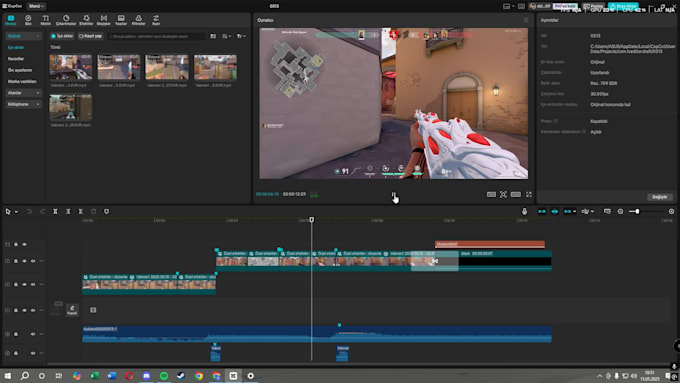This screenshot has height=383, width=680.
Task: Click the cyan export button in the title bar
Action: (x=623, y=6)
